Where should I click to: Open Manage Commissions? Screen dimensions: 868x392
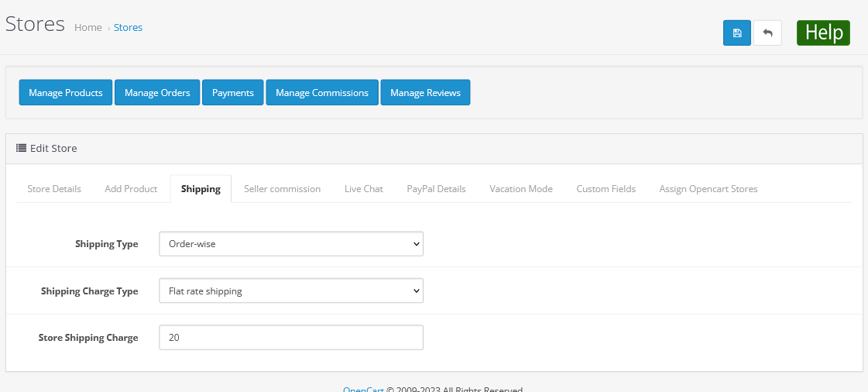(322, 92)
